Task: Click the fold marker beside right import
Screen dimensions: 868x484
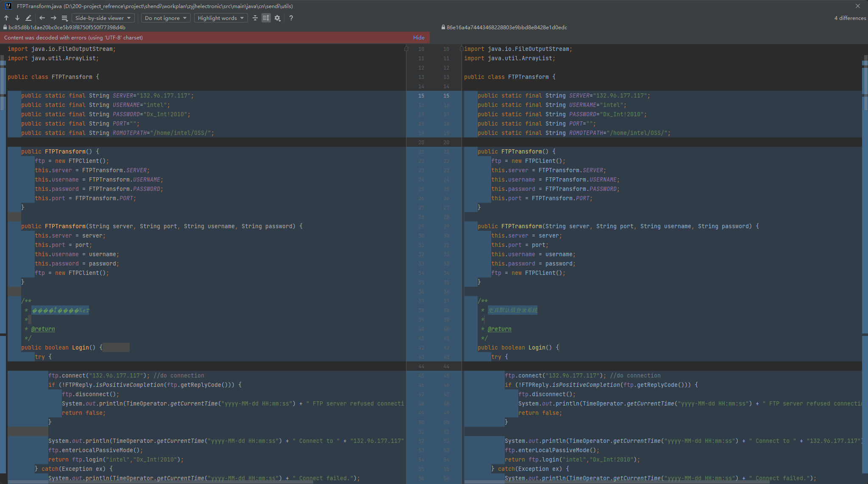Action: point(462,49)
